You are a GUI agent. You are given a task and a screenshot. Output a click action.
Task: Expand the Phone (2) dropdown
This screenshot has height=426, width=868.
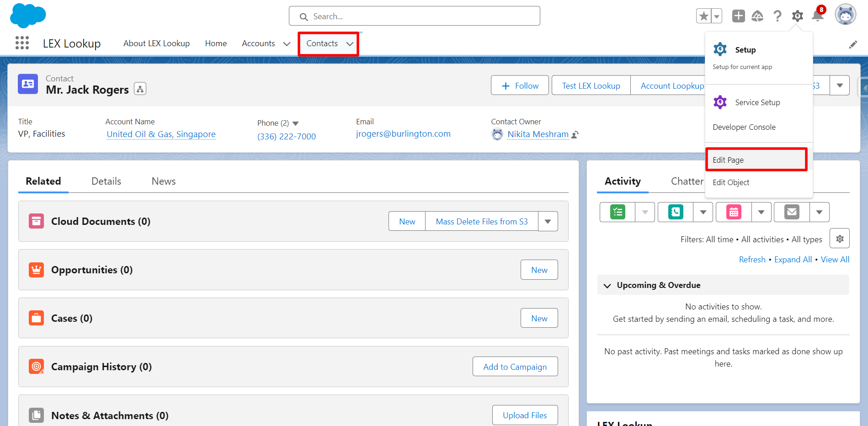coord(295,123)
